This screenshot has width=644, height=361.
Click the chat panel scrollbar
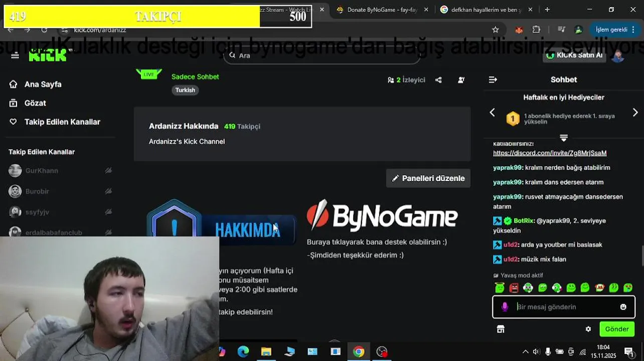pos(641,256)
